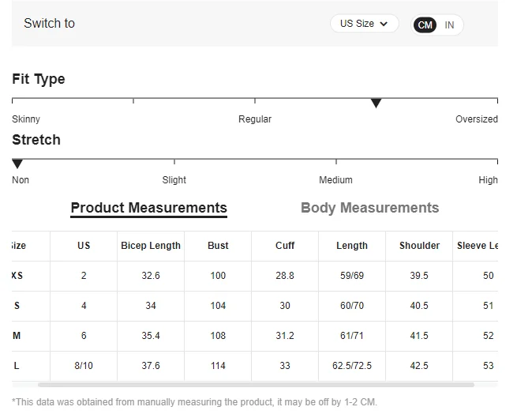The height and width of the screenshot is (418, 532).
Task: Open the Body Measurements tab
Action: [369, 208]
